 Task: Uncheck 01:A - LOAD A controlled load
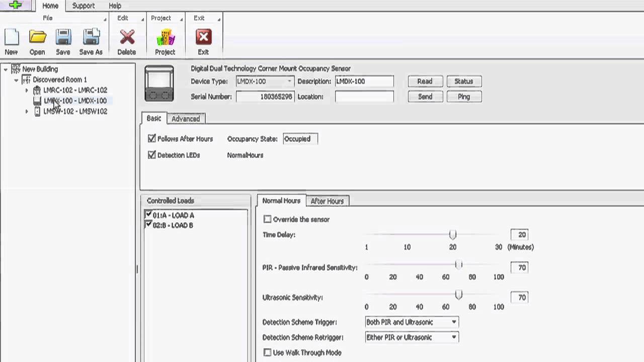148,215
